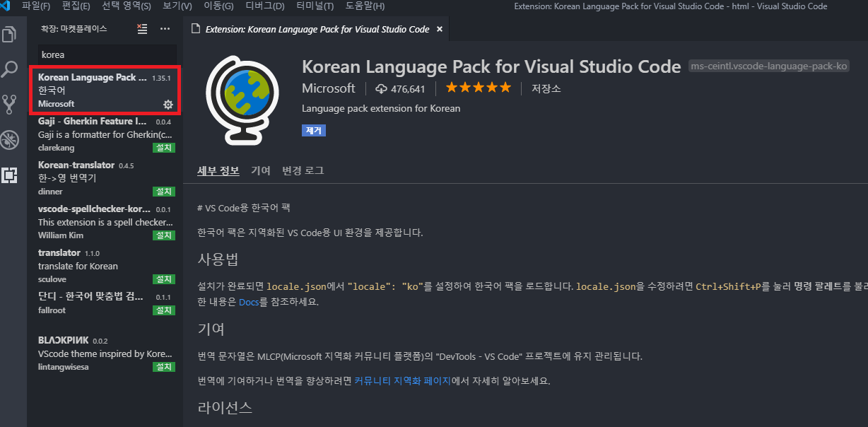Select Gaji - Gherkin Feature list item

(105, 134)
